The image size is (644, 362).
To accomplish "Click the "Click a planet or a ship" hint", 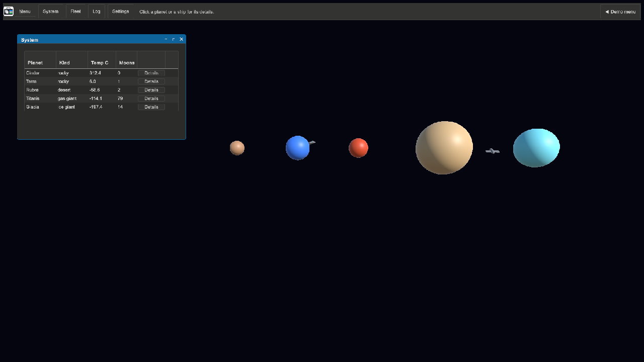I will [177, 12].
